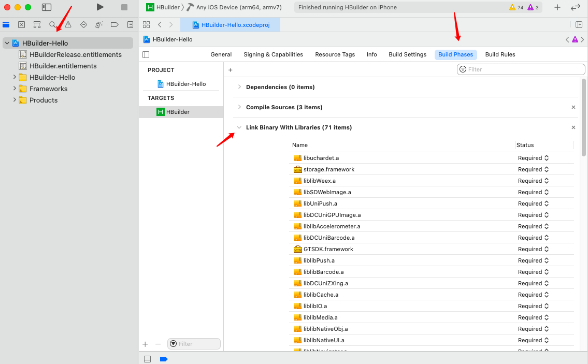Add a new target
The width and height of the screenshot is (588, 364).
(145, 344)
